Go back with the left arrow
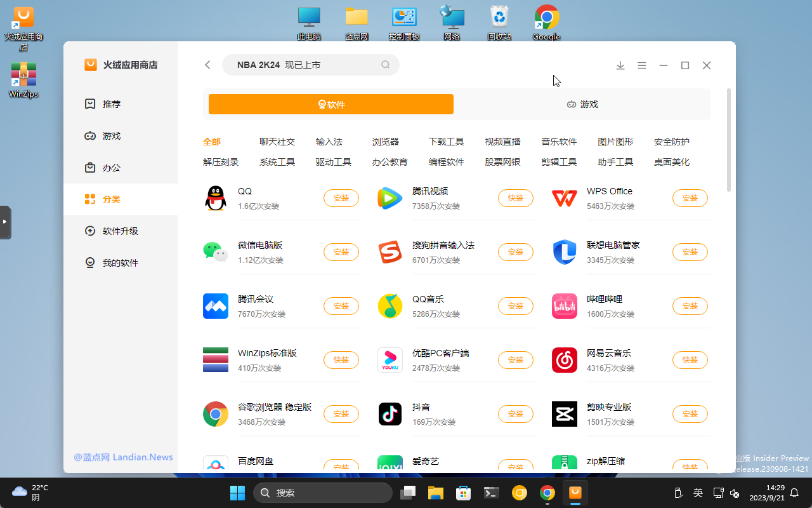 point(207,65)
